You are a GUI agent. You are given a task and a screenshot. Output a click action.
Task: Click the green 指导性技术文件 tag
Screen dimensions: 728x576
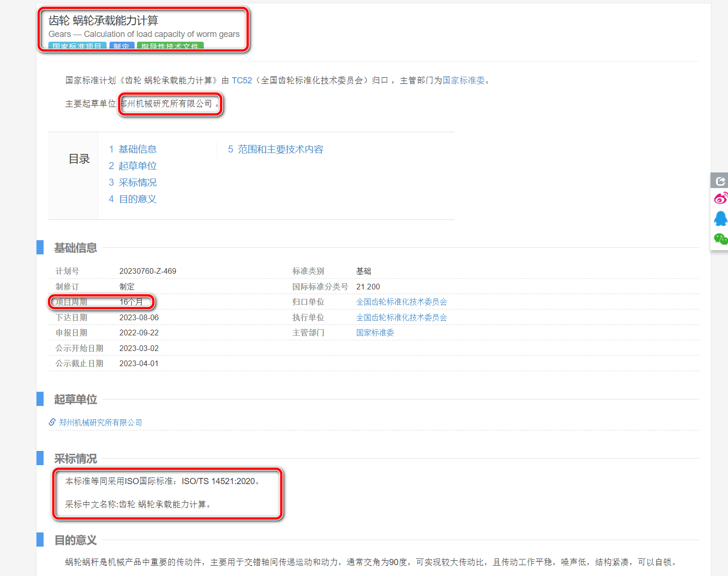click(x=170, y=46)
